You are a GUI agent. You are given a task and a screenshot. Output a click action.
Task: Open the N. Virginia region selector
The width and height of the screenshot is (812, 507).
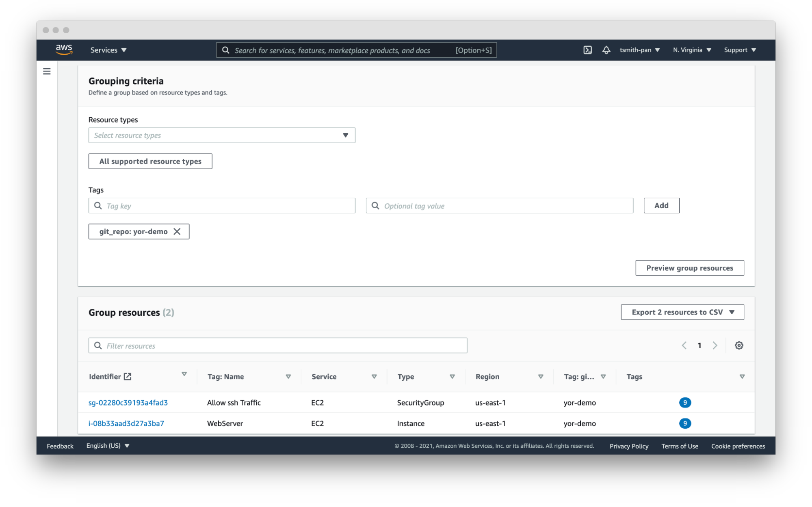tap(692, 50)
